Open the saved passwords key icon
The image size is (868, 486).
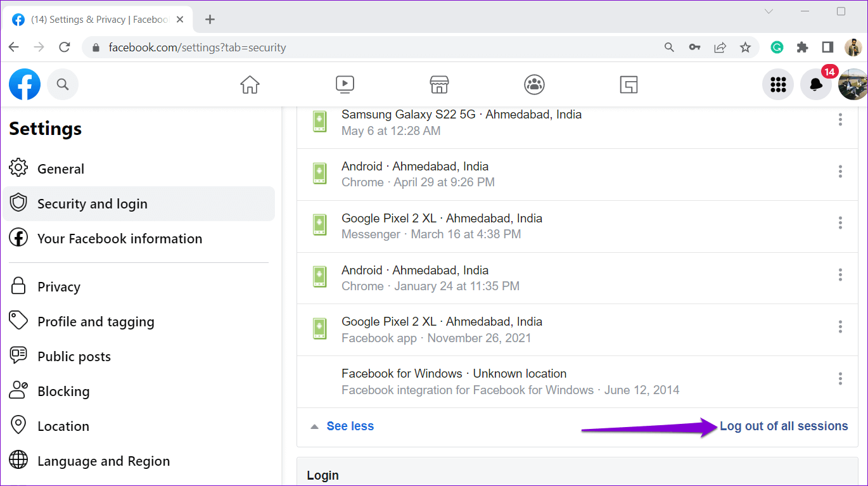[x=694, y=47]
